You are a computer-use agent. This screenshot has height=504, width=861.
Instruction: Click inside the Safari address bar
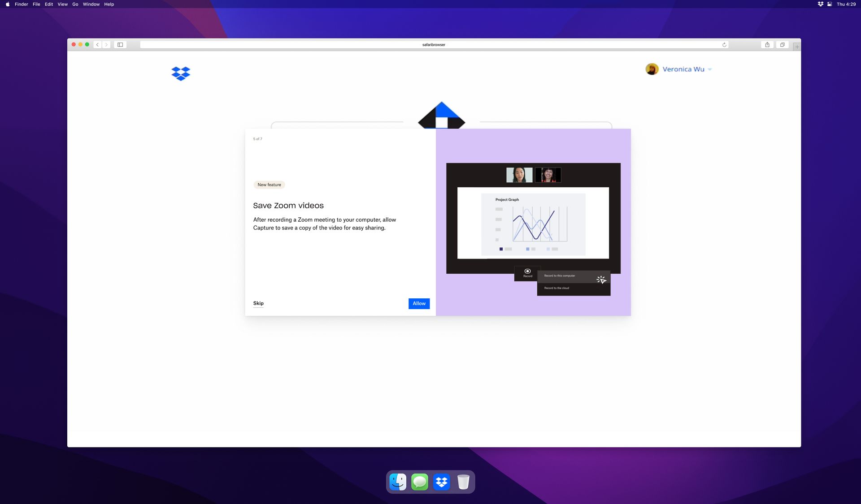point(433,44)
